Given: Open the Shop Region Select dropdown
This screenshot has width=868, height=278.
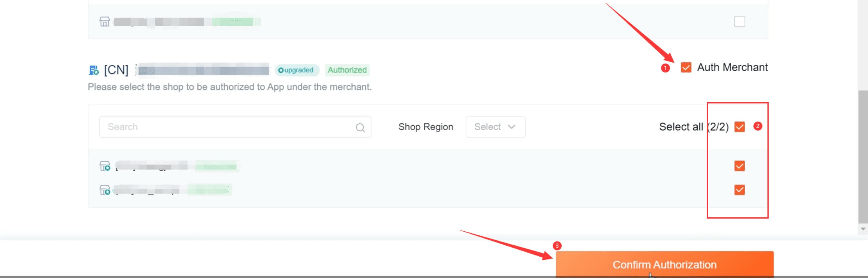Looking at the screenshot, I should (495, 127).
